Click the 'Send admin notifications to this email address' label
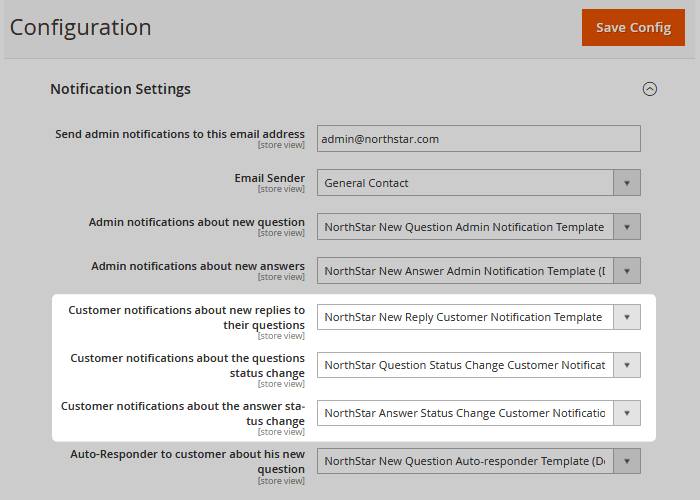Viewport: 700px width, 500px height. 180,134
